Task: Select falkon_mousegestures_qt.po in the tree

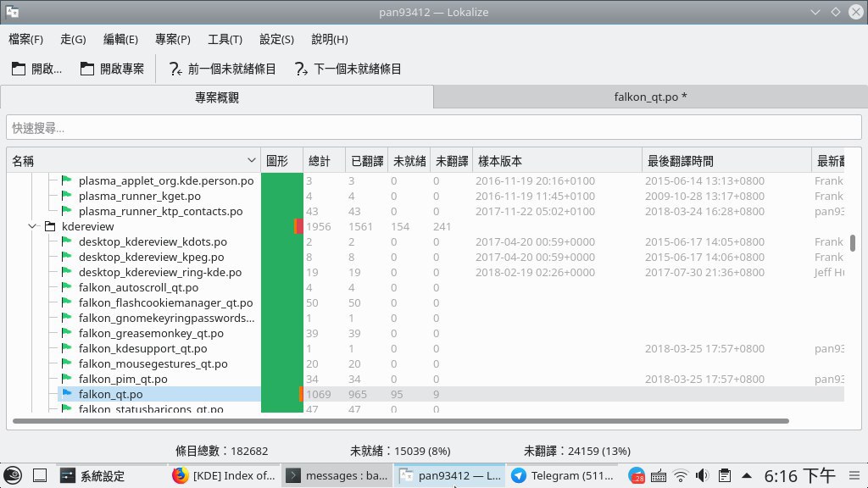Action: coord(153,363)
